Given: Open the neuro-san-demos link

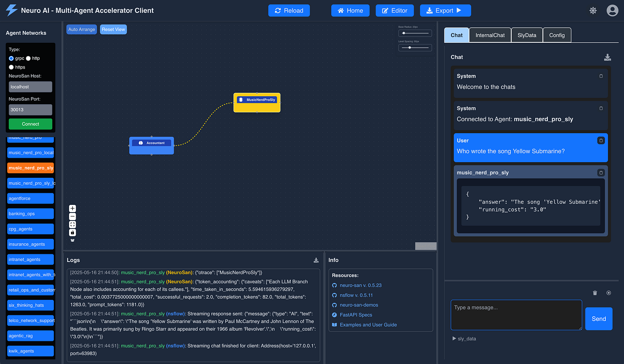Looking at the screenshot, I should pos(359,305).
